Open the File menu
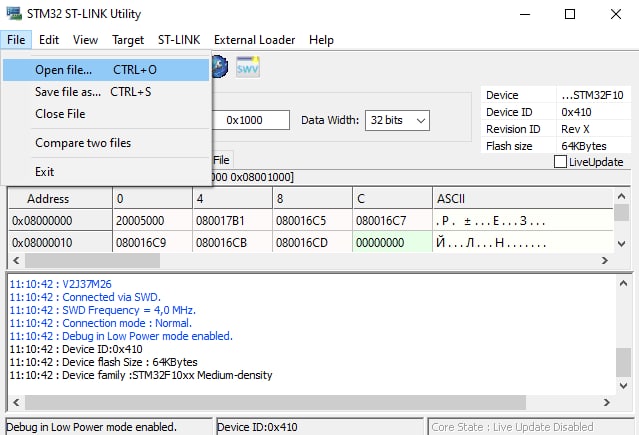639x435 pixels. point(16,40)
